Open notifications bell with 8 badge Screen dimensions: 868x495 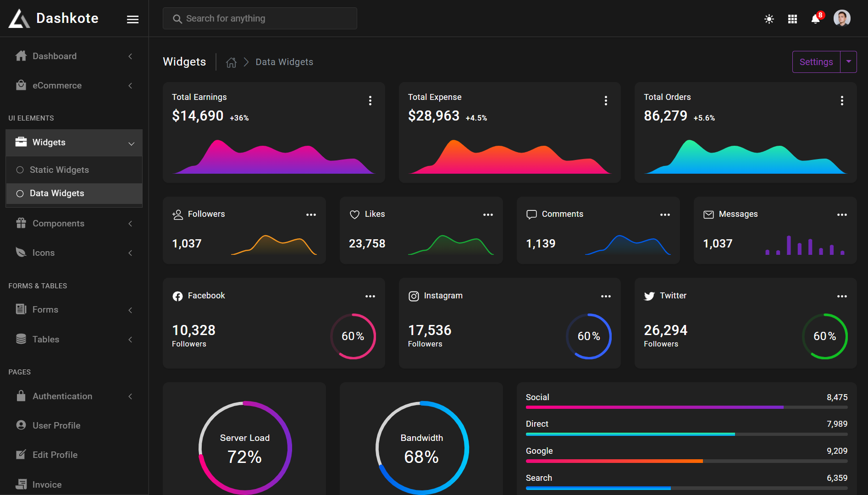click(816, 18)
